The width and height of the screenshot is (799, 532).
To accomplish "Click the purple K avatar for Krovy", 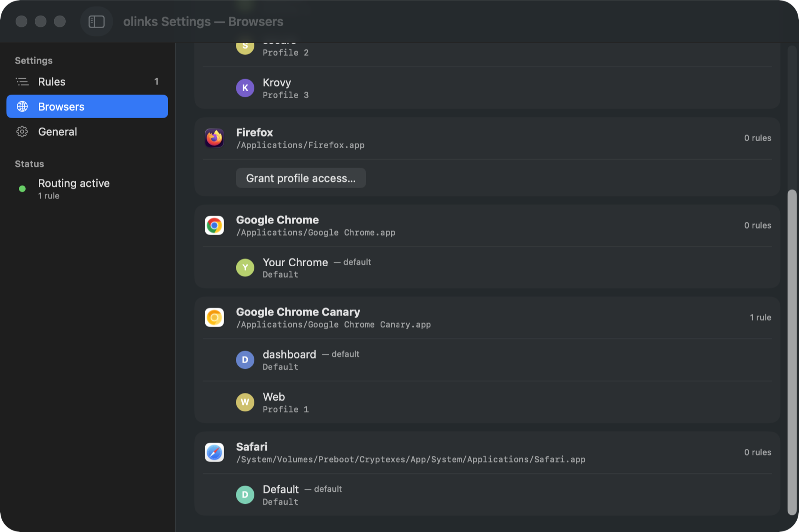I will [245, 88].
